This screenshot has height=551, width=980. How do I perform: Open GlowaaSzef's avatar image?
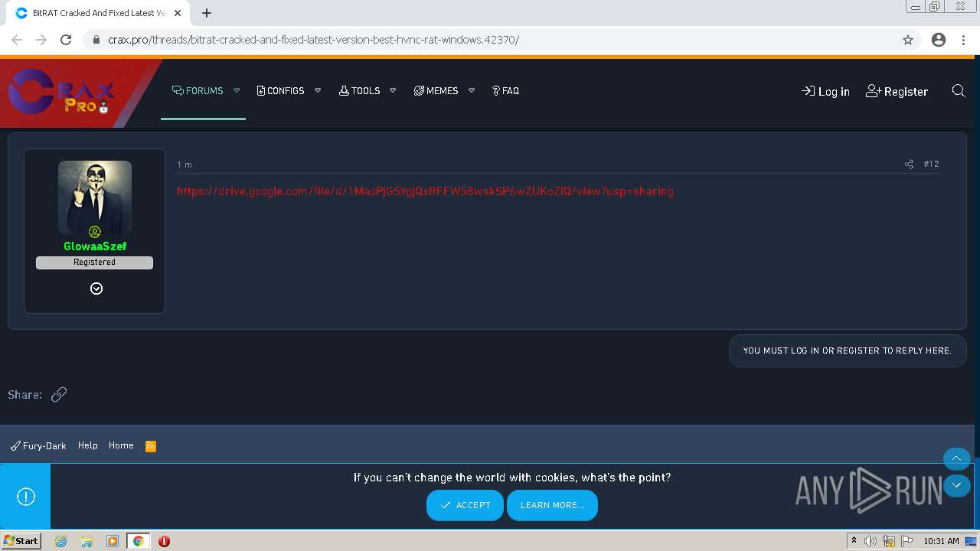pyautogui.click(x=95, y=197)
